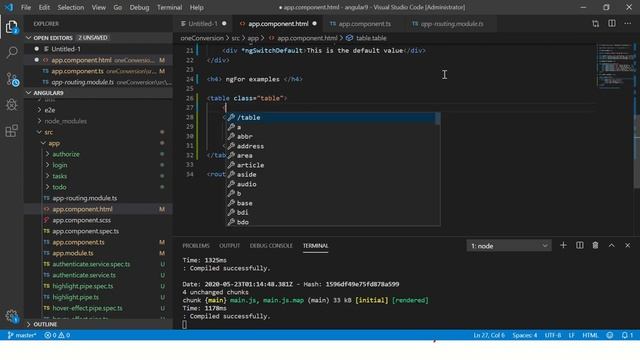This screenshot has width=640, height=360.
Task: Open Source Control view icon
Action: pyautogui.click(x=12, y=79)
